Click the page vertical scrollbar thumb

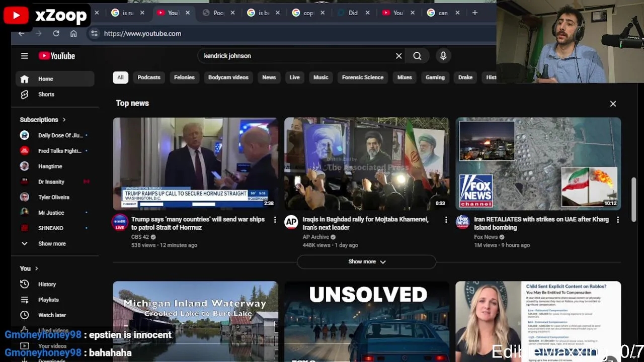[x=634, y=199]
